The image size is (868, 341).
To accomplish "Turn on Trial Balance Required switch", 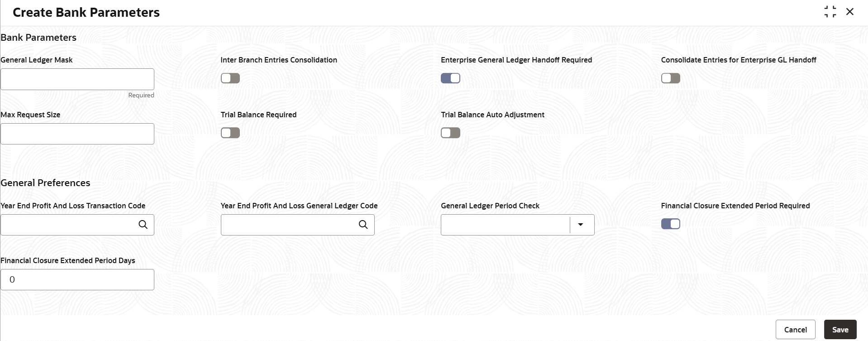I will tap(230, 133).
